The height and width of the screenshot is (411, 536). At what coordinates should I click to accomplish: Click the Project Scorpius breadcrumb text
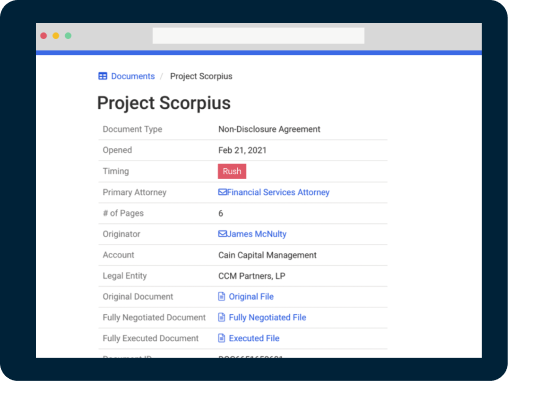[201, 76]
